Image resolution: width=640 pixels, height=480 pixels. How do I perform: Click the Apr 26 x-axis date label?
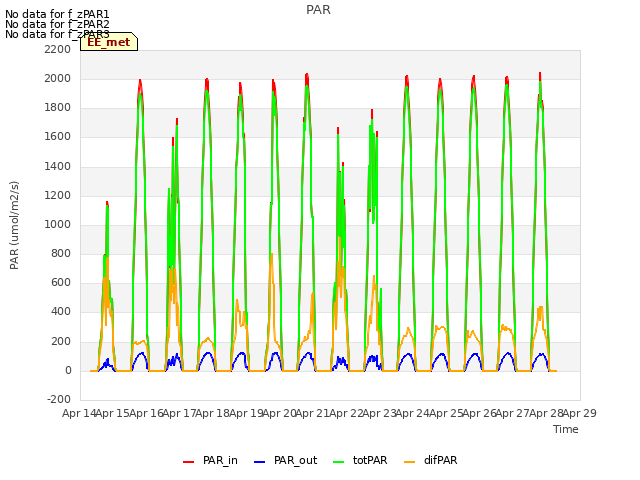(479, 413)
